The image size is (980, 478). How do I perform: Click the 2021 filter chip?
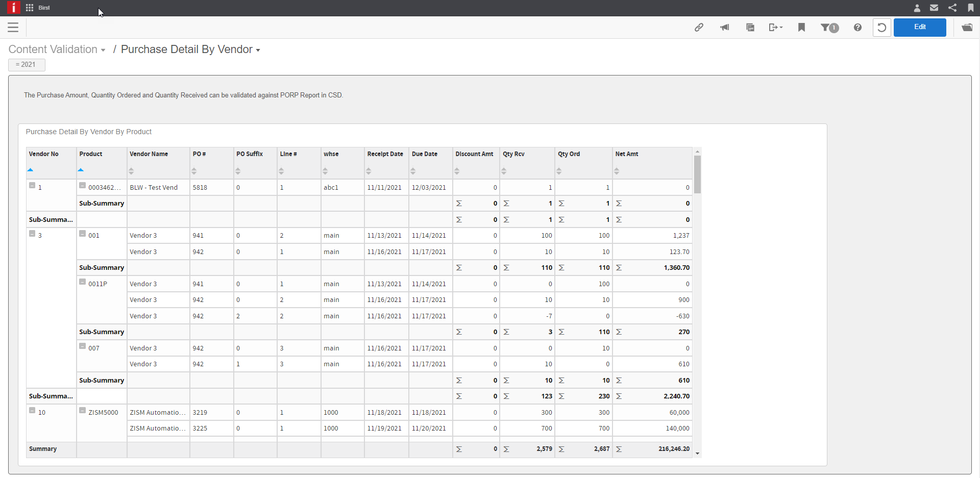tap(27, 65)
